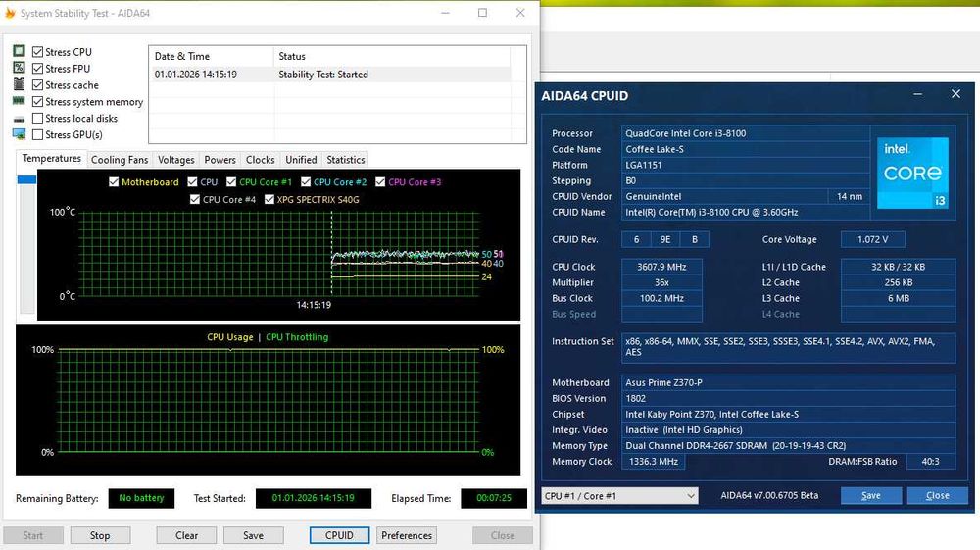This screenshot has width=980, height=550.
Task: Click the Multiplier value 36x
Action: (x=661, y=282)
